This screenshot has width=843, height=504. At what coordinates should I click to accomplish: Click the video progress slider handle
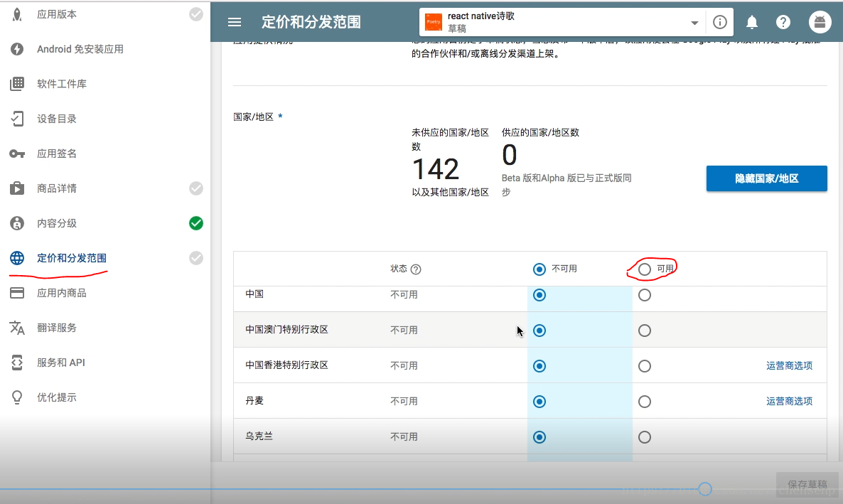(705, 489)
